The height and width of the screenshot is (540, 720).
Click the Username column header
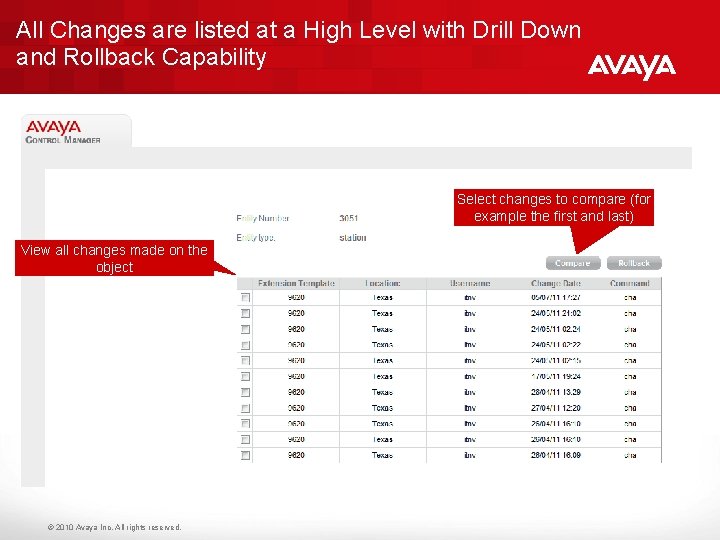[470, 283]
